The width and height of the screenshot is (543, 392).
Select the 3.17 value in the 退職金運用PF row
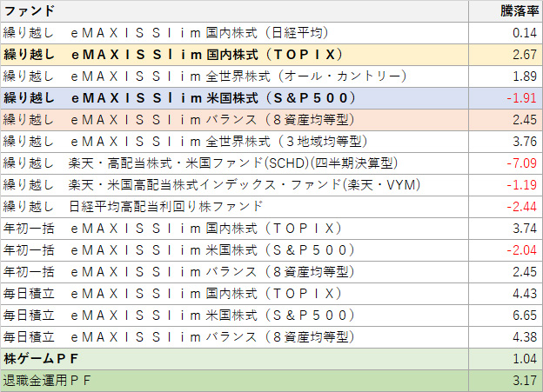click(522, 380)
